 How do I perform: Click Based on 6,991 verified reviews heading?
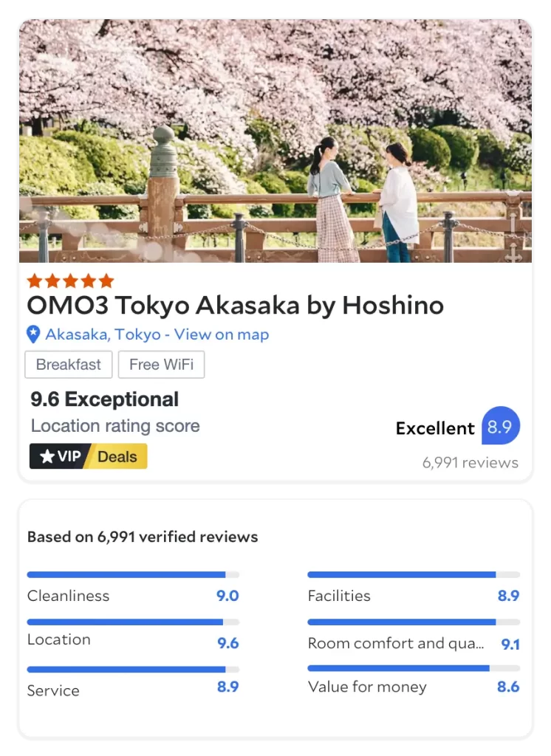(143, 537)
